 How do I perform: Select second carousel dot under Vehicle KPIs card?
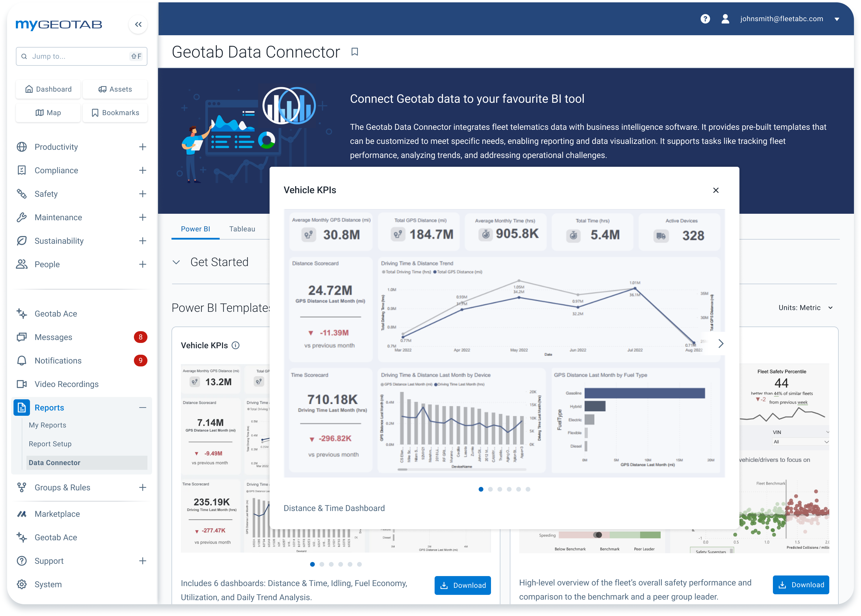click(322, 564)
